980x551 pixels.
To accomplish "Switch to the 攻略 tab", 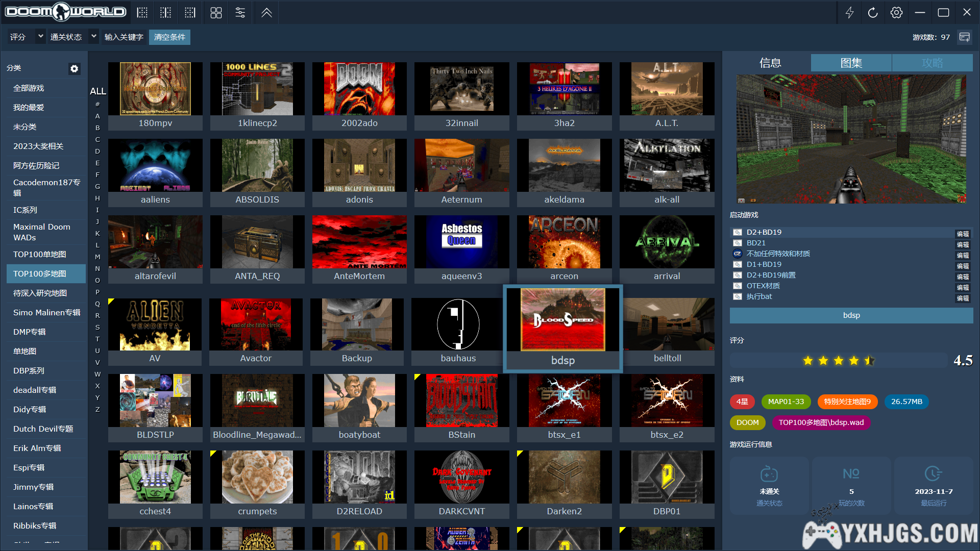I will pos(932,63).
